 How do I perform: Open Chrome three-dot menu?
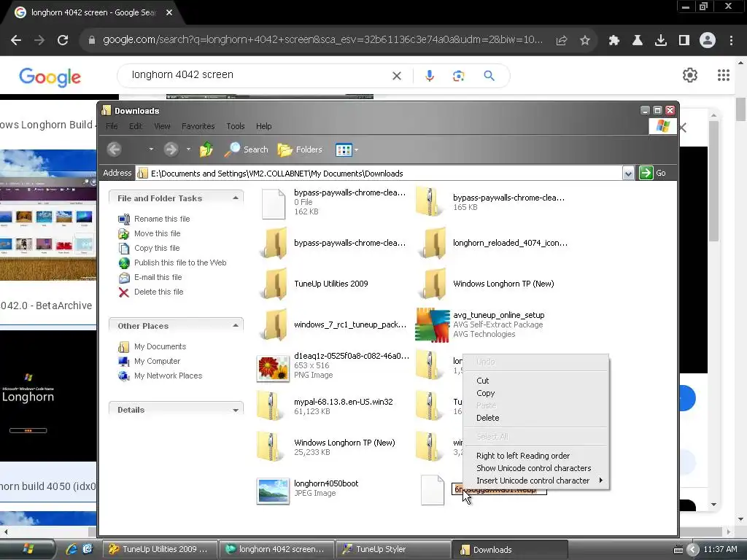[731, 41]
